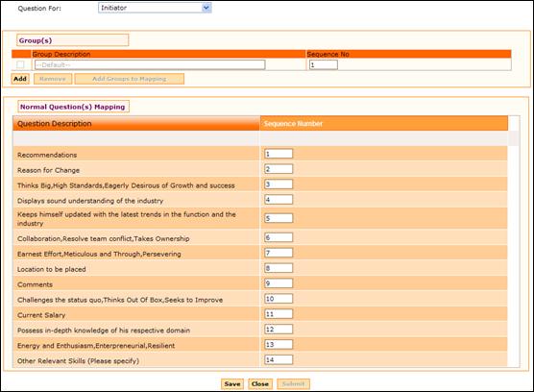Select the Earnest Effort sequence field
The image size is (534, 392).
279,253
